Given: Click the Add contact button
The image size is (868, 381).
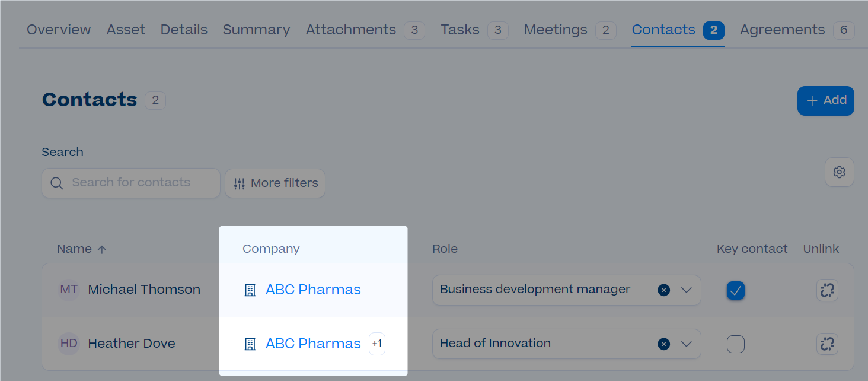Looking at the screenshot, I should (825, 100).
